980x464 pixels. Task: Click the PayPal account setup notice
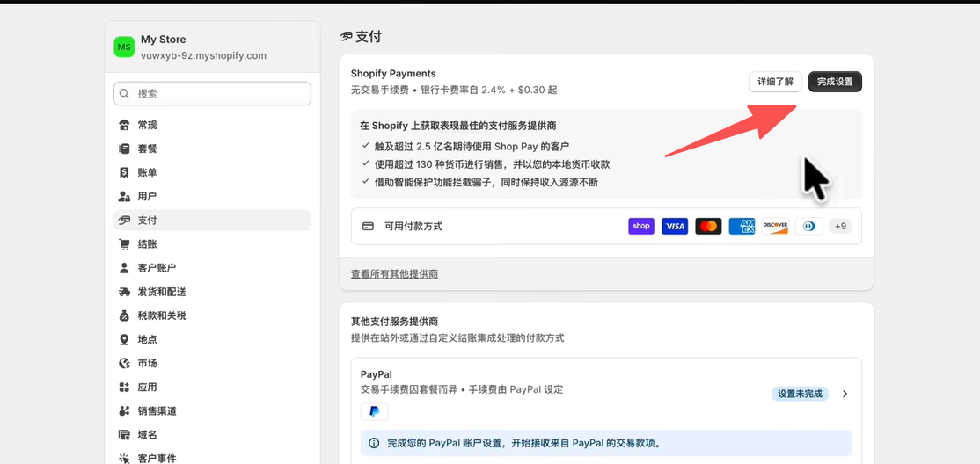606,444
